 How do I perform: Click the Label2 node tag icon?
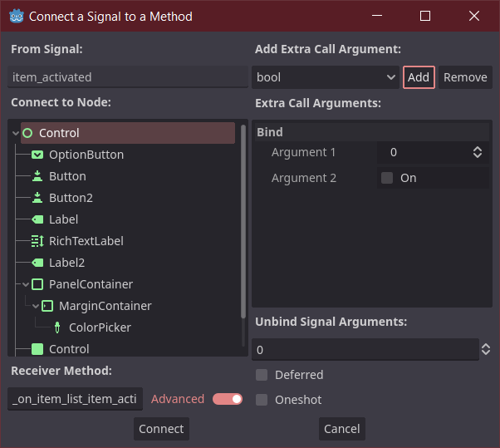click(37, 263)
